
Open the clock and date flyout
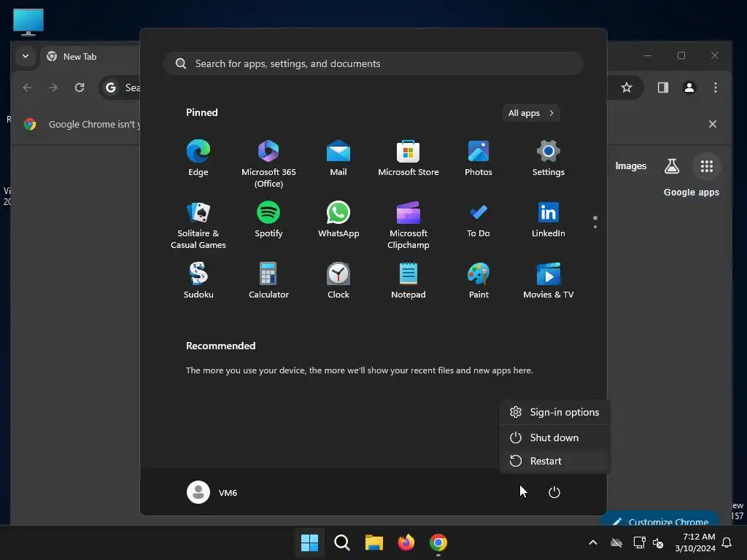click(695, 542)
